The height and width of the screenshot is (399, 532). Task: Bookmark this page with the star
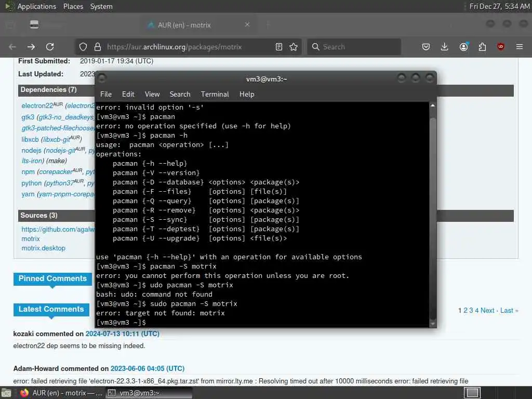tap(294, 47)
